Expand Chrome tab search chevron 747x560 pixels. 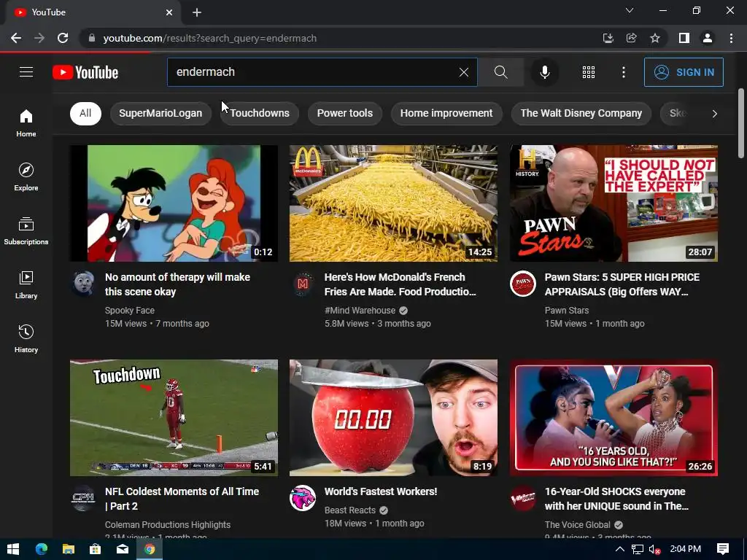point(630,10)
